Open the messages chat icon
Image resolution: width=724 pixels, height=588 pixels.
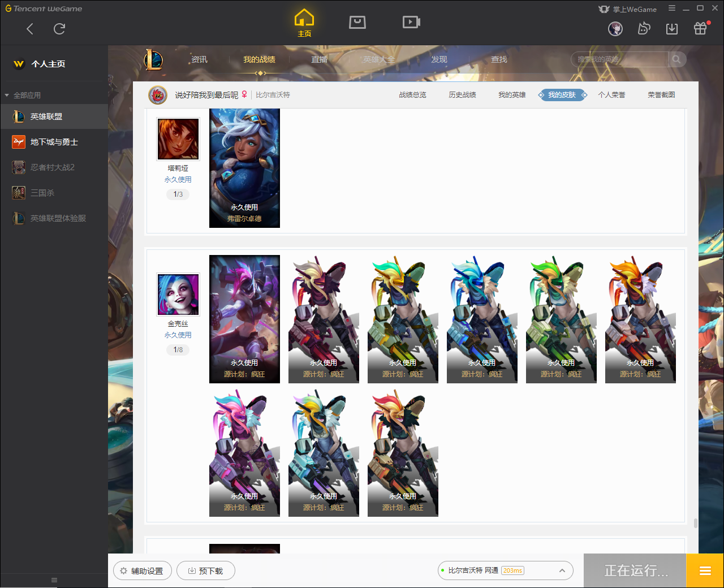[644, 29]
